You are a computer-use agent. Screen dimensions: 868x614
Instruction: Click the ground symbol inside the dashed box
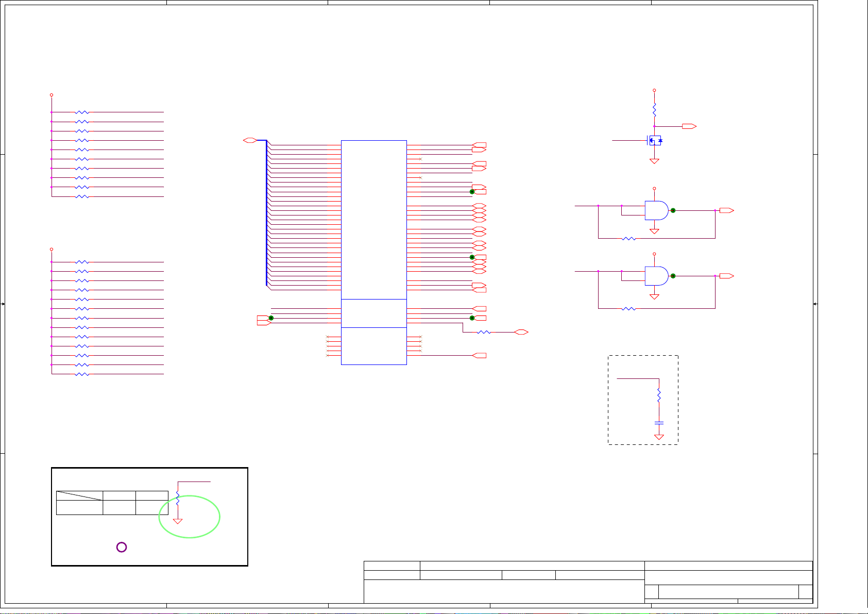point(659,437)
